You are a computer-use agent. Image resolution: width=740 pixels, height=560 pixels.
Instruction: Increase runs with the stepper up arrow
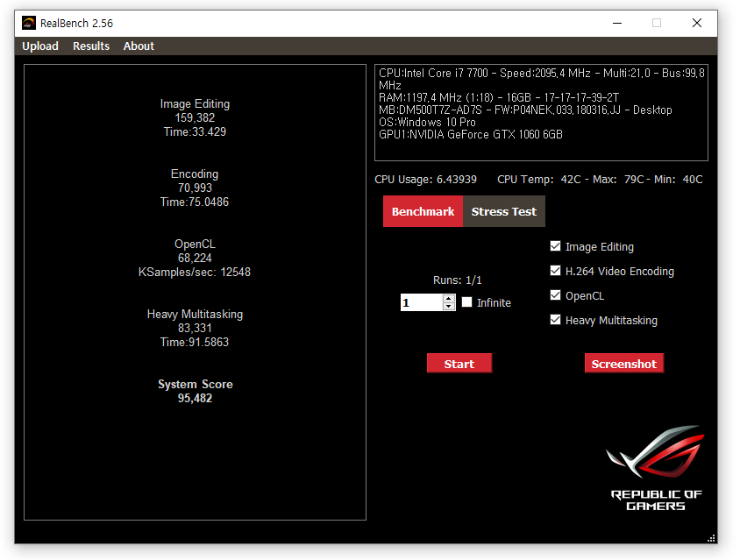point(449,299)
